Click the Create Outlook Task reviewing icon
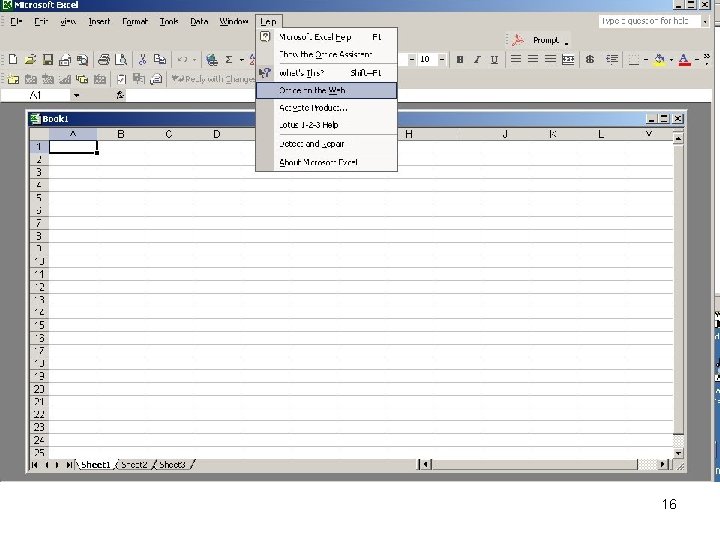 121,79
